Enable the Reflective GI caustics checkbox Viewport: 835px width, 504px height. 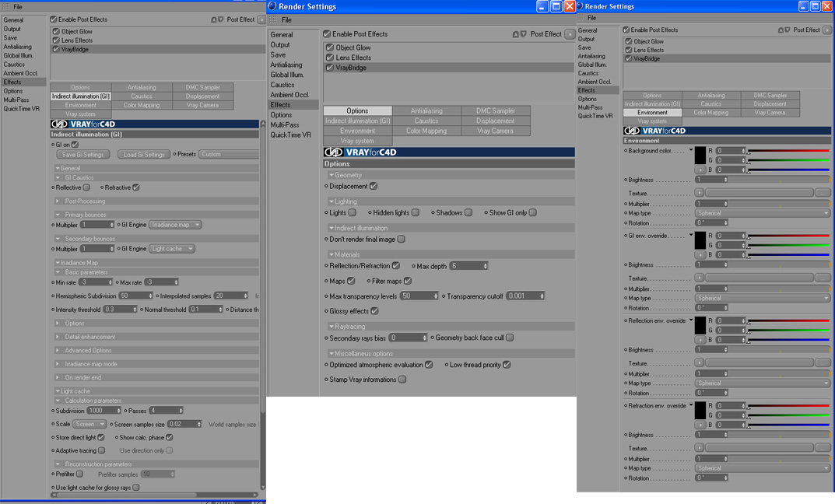coord(86,187)
